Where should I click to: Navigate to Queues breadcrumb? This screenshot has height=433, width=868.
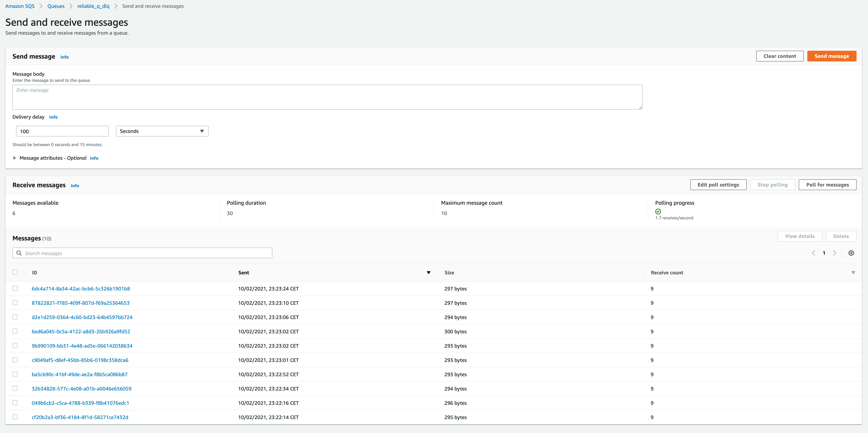(x=56, y=6)
